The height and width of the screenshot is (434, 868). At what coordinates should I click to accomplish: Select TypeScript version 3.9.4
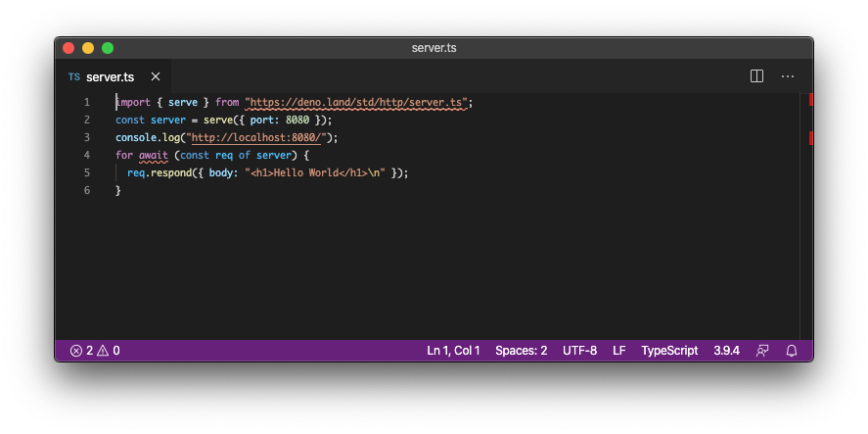(726, 351)
